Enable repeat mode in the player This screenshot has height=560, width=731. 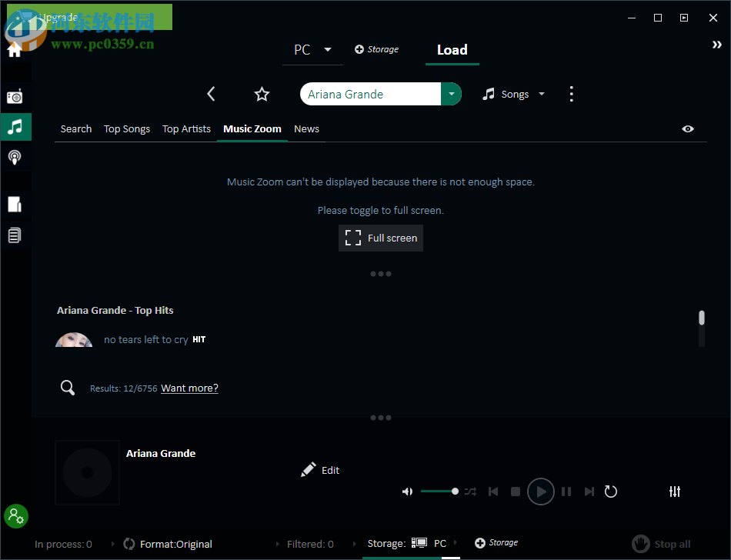point(611,491)
